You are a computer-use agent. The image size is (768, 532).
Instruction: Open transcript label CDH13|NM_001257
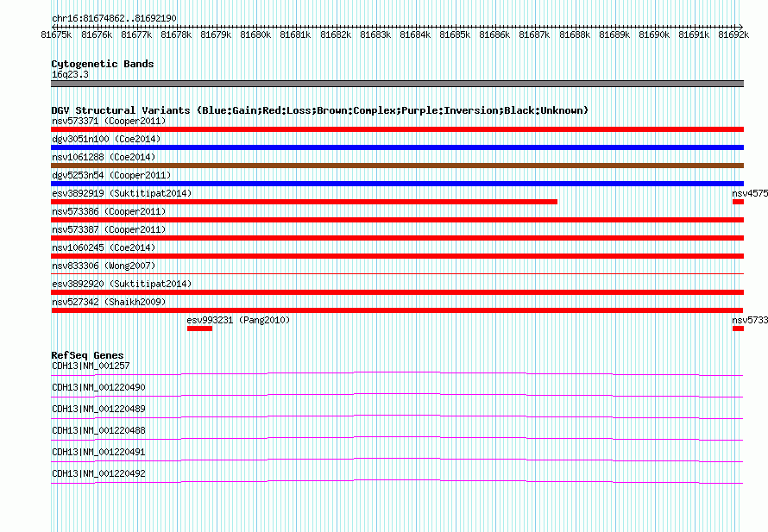(x=91, y=366)
